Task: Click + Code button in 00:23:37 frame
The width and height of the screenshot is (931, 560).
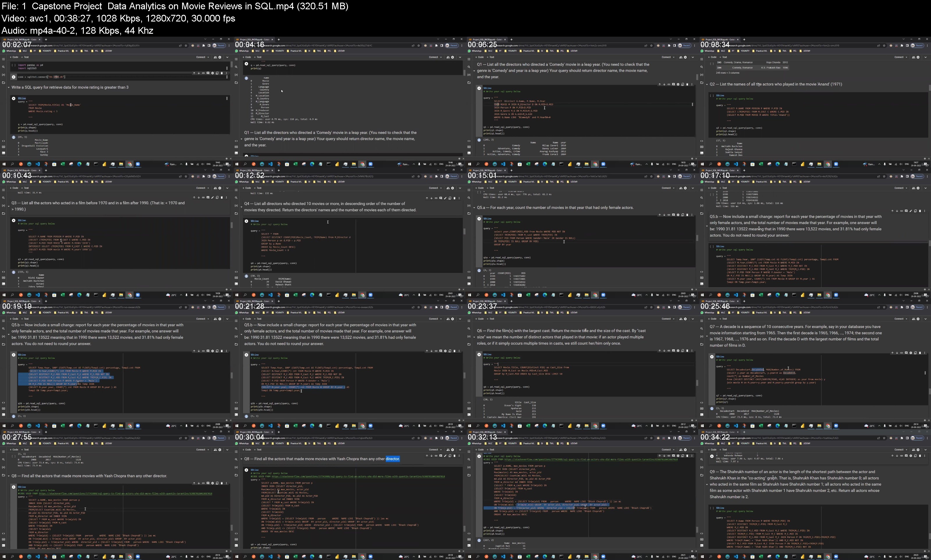Action: click(479, 319)
